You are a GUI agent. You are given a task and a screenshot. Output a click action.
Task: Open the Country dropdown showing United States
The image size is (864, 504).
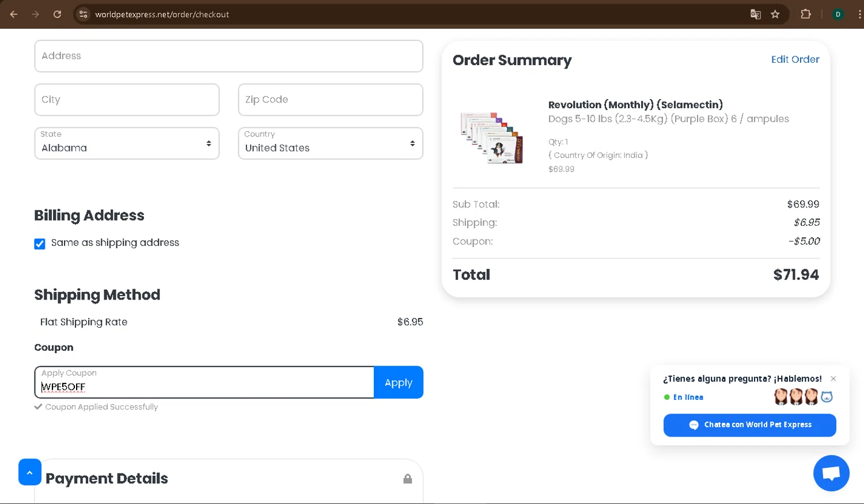[331, 143]
